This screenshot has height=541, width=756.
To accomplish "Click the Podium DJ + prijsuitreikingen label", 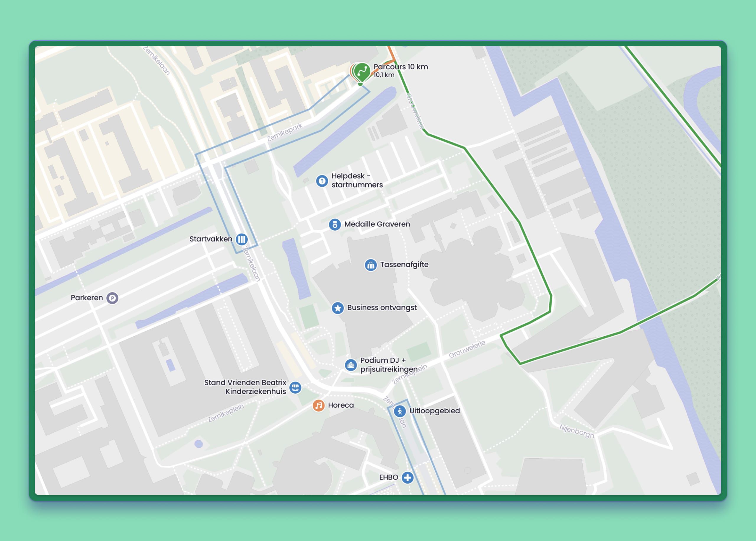I will (388, 365).
